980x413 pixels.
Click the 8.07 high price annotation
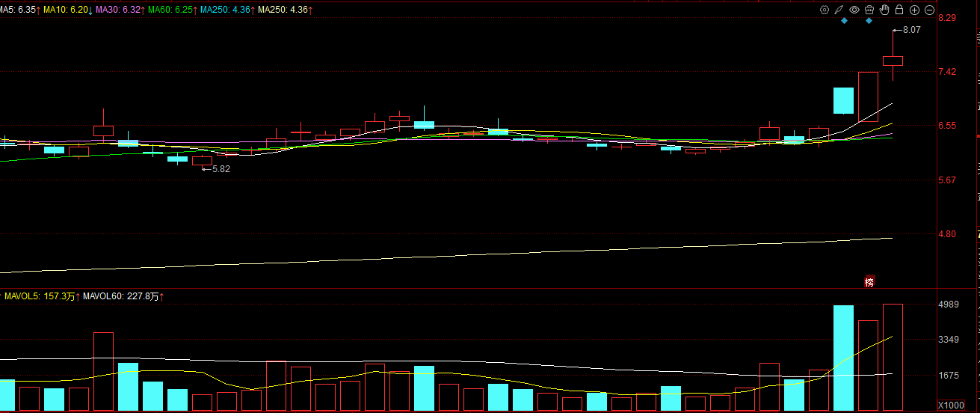click(911, 30)
